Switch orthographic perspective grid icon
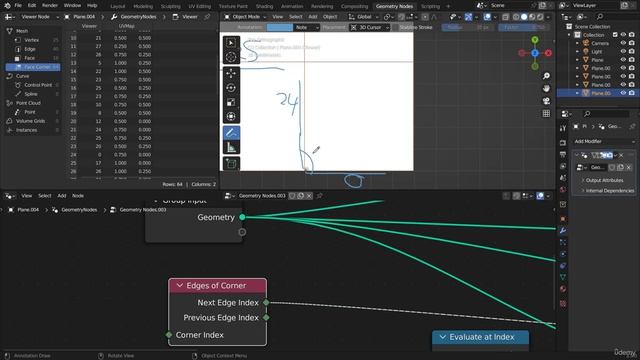Image resolution: width=640 pixels, height=360 pixels. click(546, 113)
